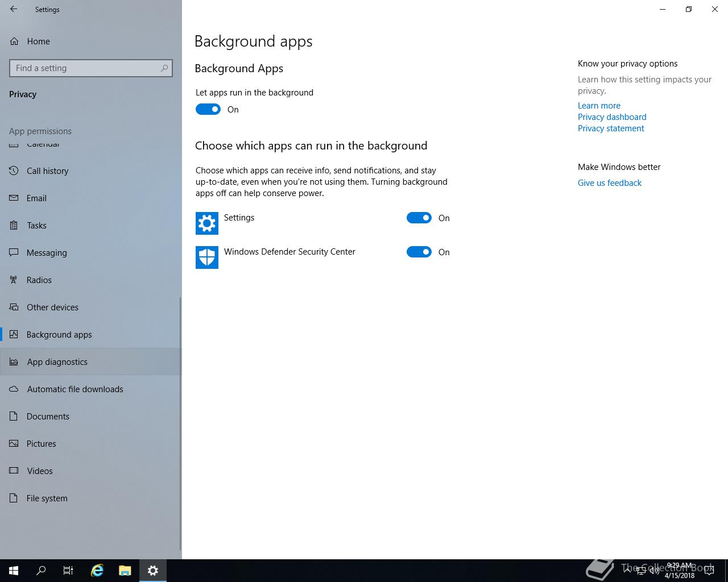
Task: Click the back arrow in Settings
Action: coord(14,9)
